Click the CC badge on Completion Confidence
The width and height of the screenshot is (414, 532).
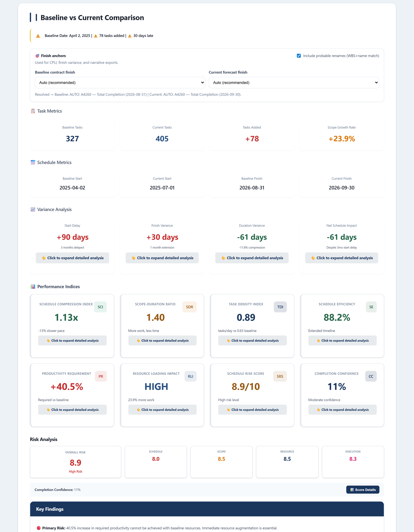[371, 376]
